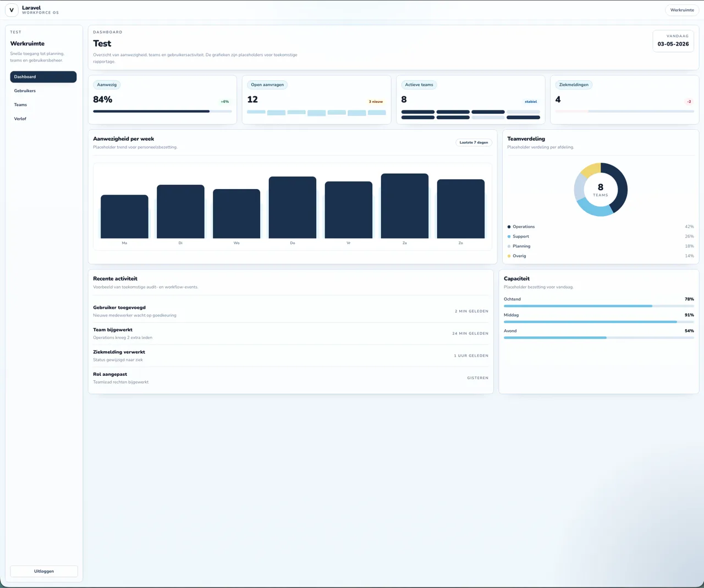
Task: Click the Planning legend color dot
Action: (509, 246)
